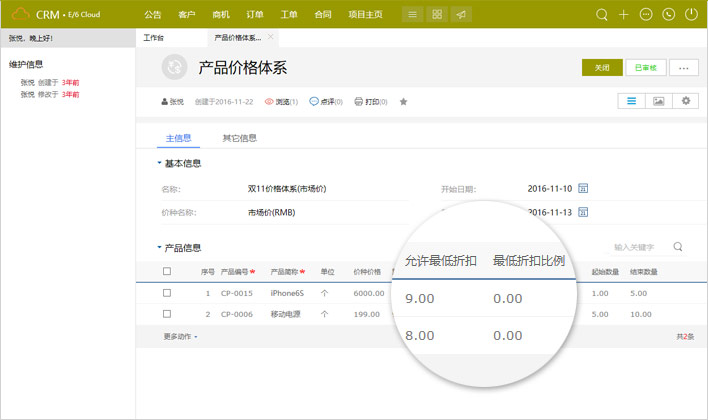The width and height of the screenshot is (708, 420).
Task: Switch to grid view icon in navbar
Action: pos(436,15)
